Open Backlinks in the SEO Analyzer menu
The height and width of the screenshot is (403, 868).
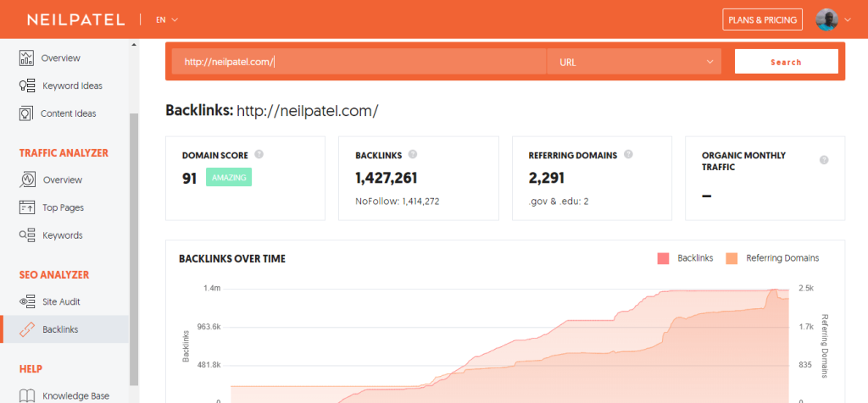(59, 329)
